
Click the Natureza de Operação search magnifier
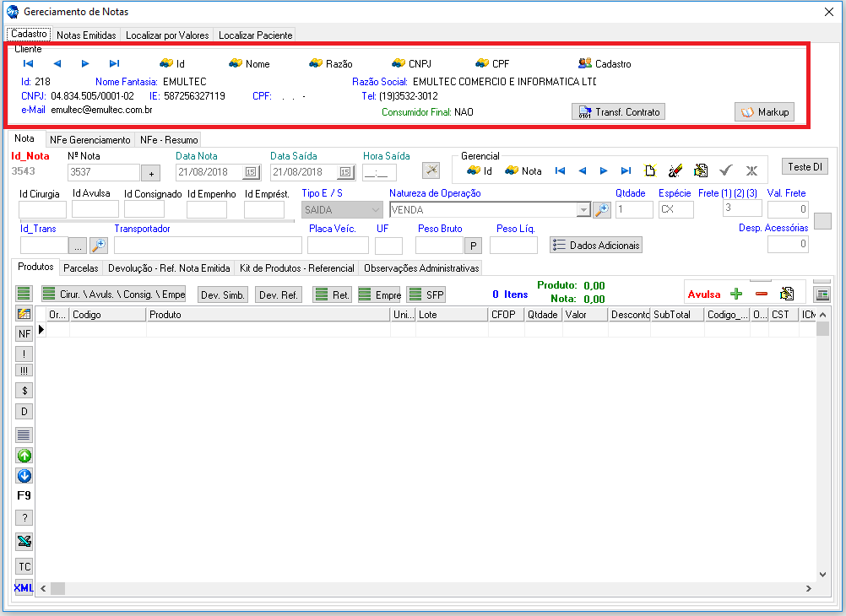(x=601, y=210)
